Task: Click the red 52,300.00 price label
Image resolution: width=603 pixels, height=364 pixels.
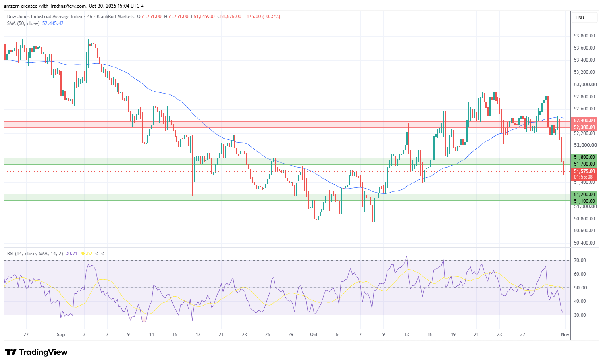Action: tap(584, 127)
